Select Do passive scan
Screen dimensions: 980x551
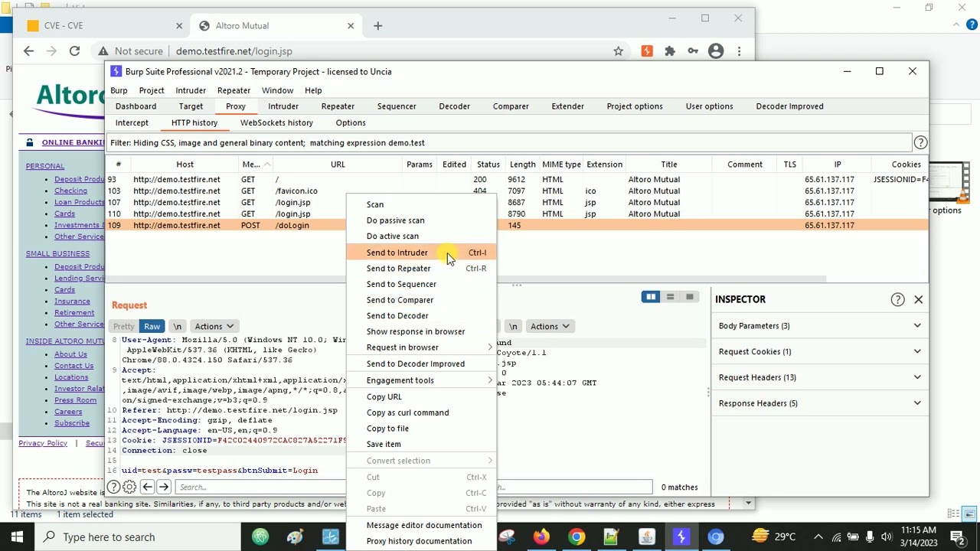coord(421,220)
